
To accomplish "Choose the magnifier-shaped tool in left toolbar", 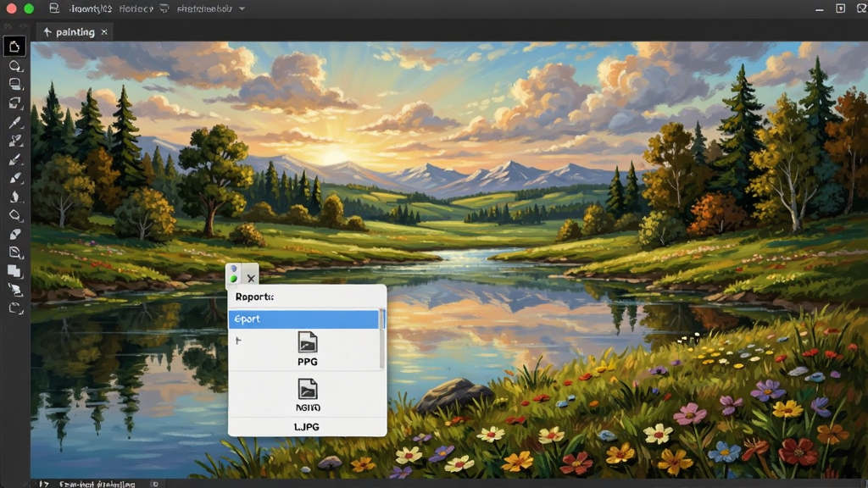I will (15, 66).
